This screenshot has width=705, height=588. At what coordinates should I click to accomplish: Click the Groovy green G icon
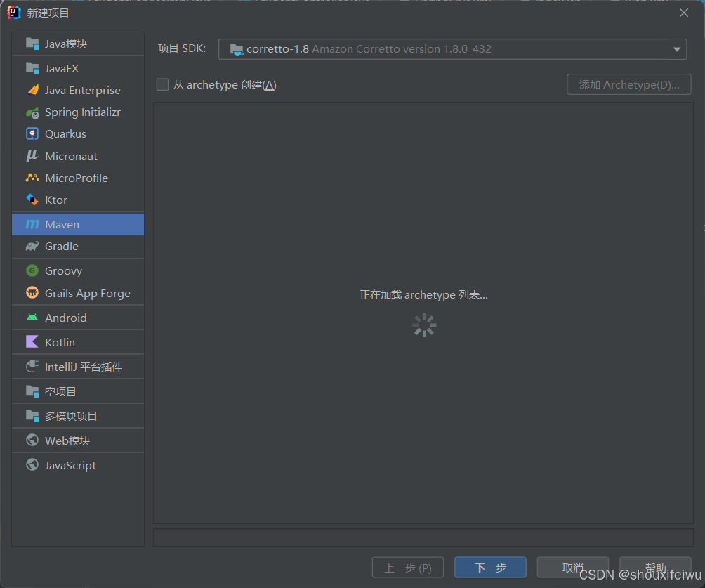[x=32, y=270]
